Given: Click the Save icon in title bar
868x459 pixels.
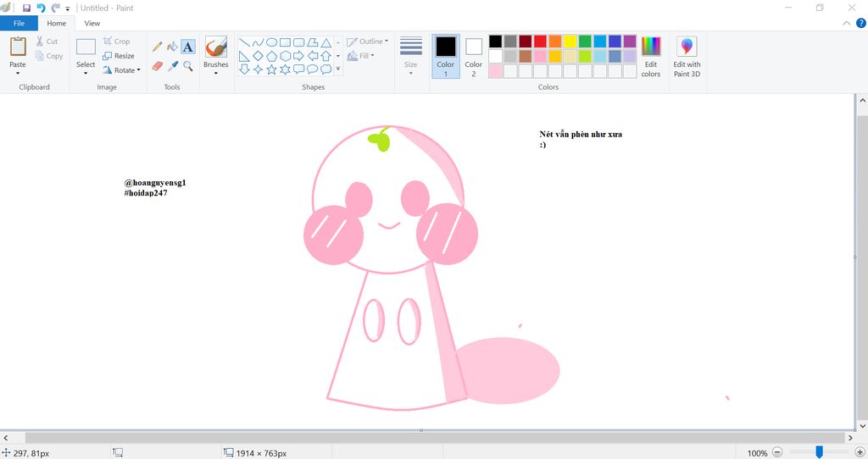Looking at the screenshot, I should pos(26,8).
